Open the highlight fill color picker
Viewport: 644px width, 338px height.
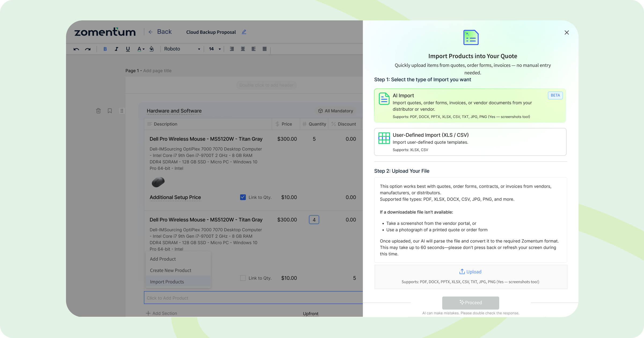pyautogui.click(x=152, y=49)
